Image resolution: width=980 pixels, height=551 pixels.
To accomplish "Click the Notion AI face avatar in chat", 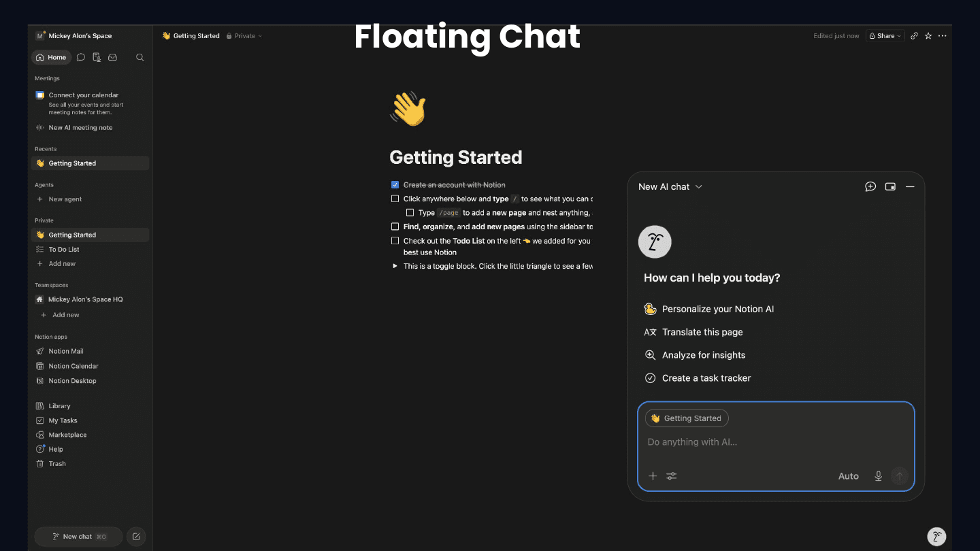I will [x=655, y=241].
